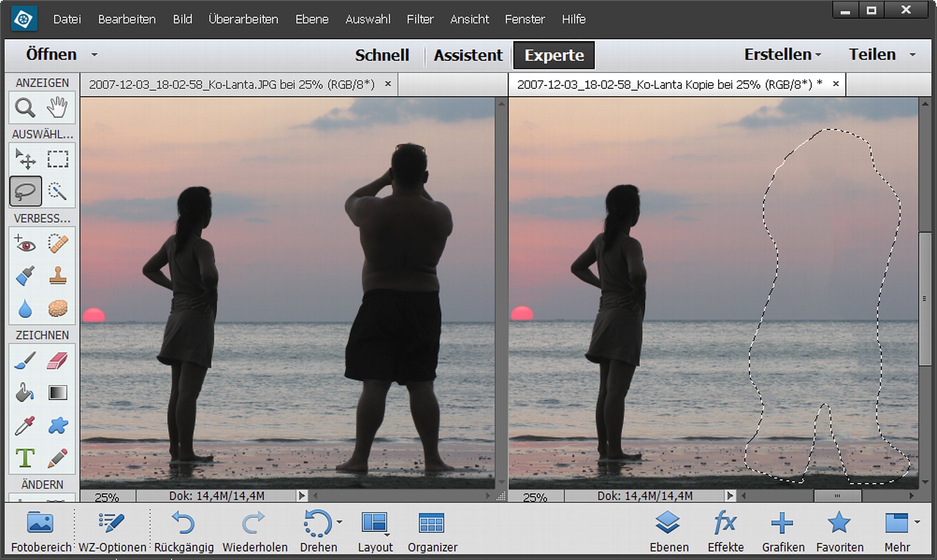Select the Rectangular Marquee tool

(57, 159)
